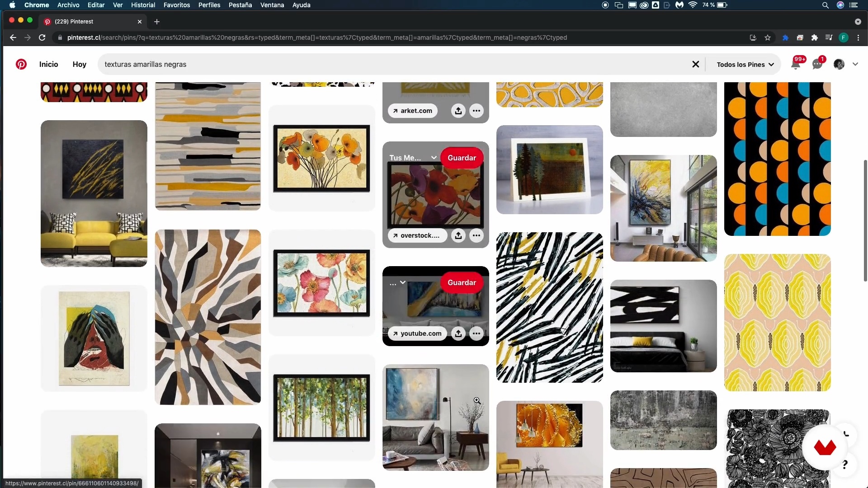The image size is (868, 488).
Task: Open the Pestaña menu
Action: 240,5
